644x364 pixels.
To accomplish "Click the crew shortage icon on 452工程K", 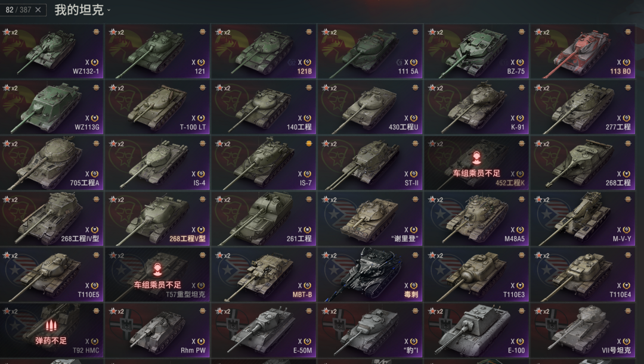I will pos(476,158).
